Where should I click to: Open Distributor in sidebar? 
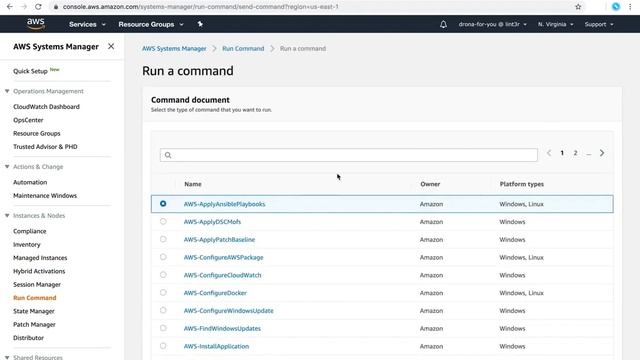coord(28,338)
